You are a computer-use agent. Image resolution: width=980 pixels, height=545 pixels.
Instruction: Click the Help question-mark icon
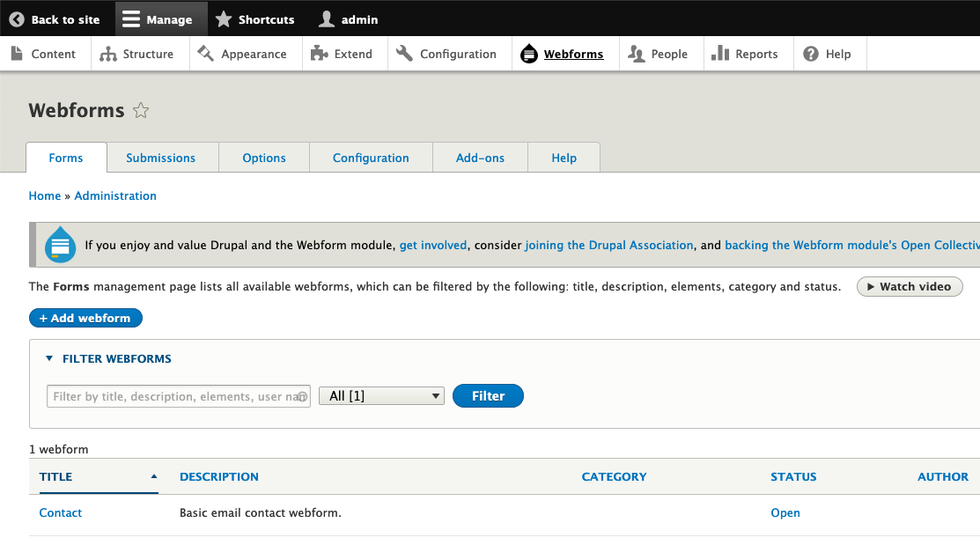pyautogui.click(x=809, y=54)
